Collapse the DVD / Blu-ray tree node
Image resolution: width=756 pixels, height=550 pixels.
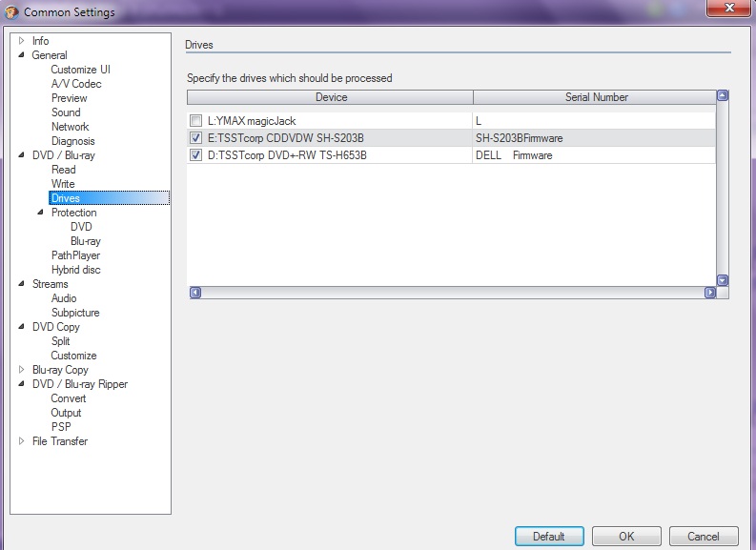[21, 155]
